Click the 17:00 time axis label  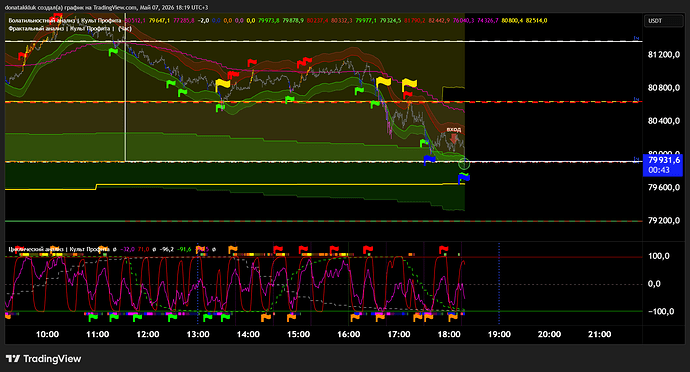399,335
